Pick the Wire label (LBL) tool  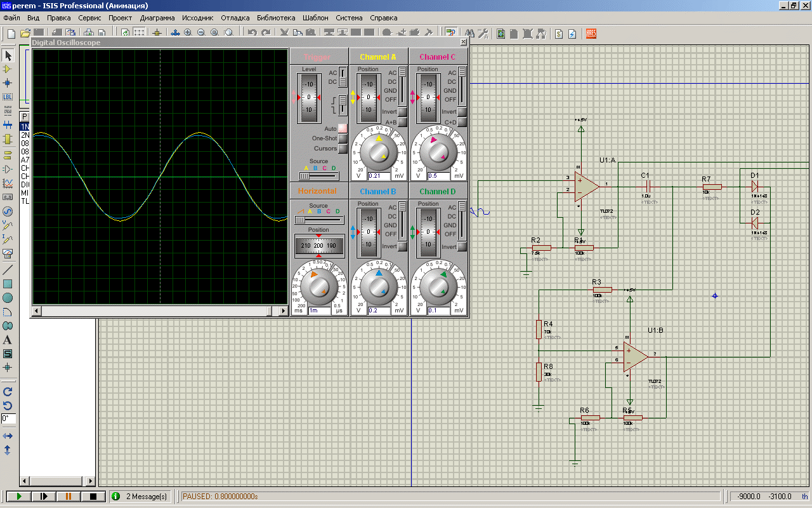[8, 97]
